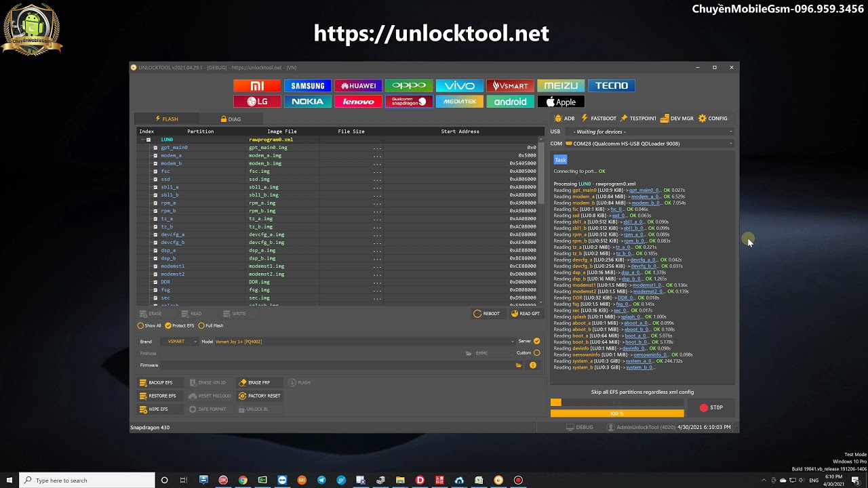Select the Qualcomm Snapdragon tile

pos(409,102)
